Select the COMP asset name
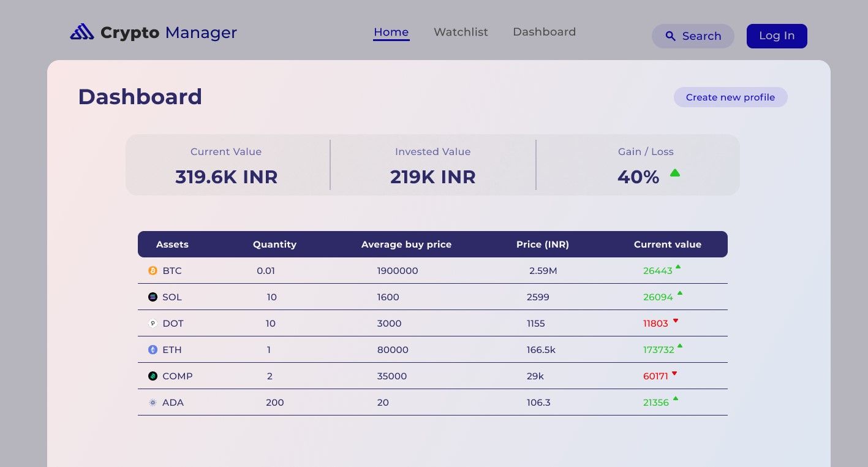 click(178, 376)
